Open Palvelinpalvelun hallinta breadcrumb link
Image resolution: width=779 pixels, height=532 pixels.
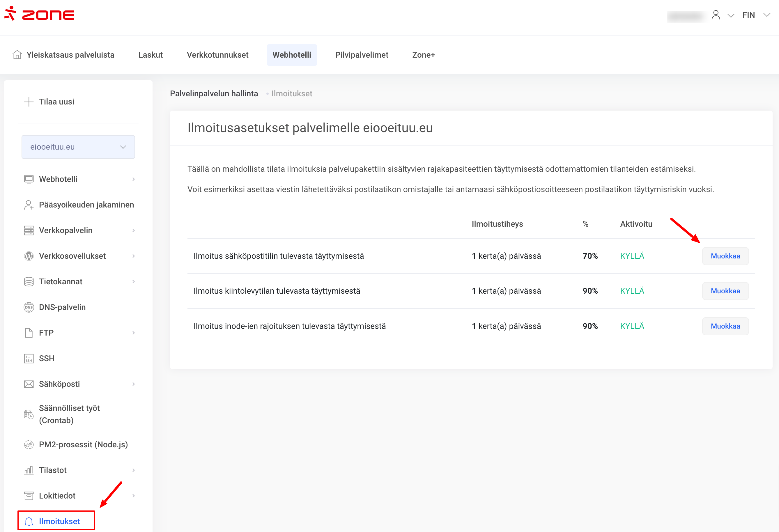214,94
